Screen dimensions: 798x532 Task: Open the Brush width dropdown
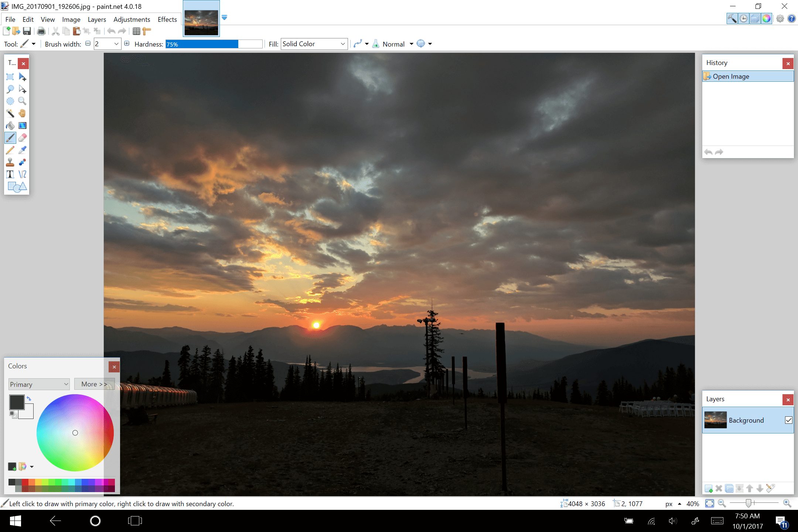click(116, 44)
